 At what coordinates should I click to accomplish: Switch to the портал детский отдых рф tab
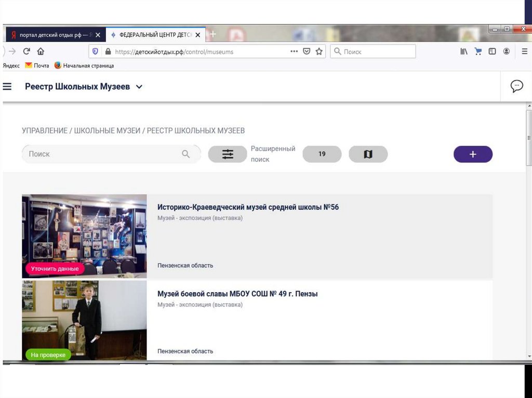[x=52, y=35]
